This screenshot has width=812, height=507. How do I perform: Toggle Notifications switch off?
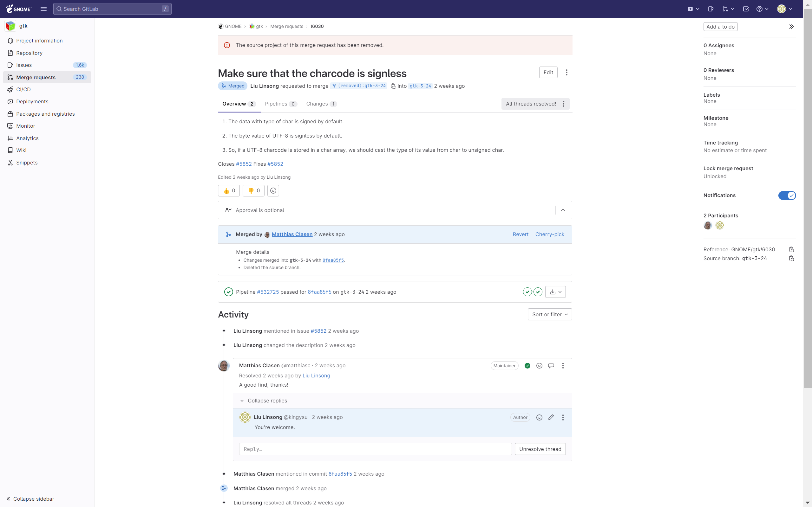[x=787, y=195]
